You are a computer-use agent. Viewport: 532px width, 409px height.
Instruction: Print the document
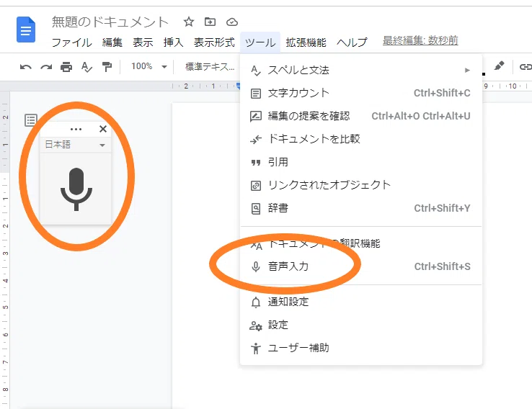pos(66,67)
